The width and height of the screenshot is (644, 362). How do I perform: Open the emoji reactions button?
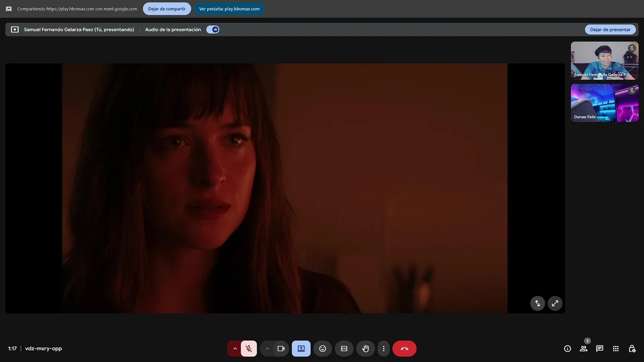tap(323, 348)
